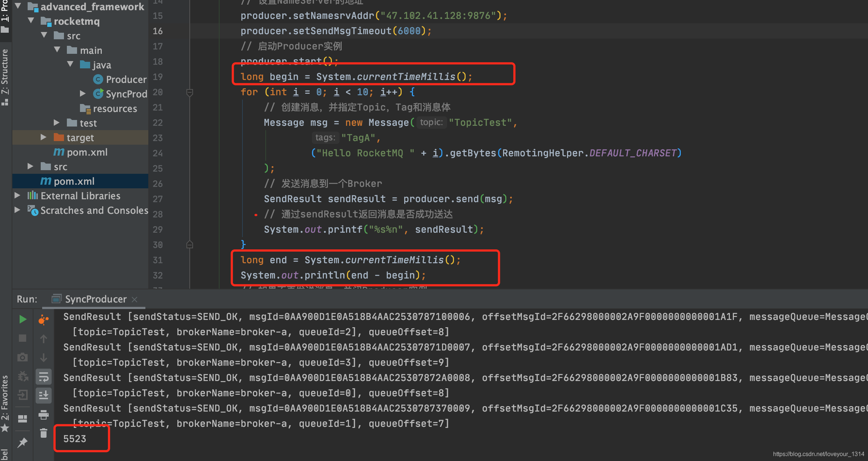The image size is (868, 461).
Task: Click DEFAULT_CHARSET constant in code
Action: click(632, 153)
